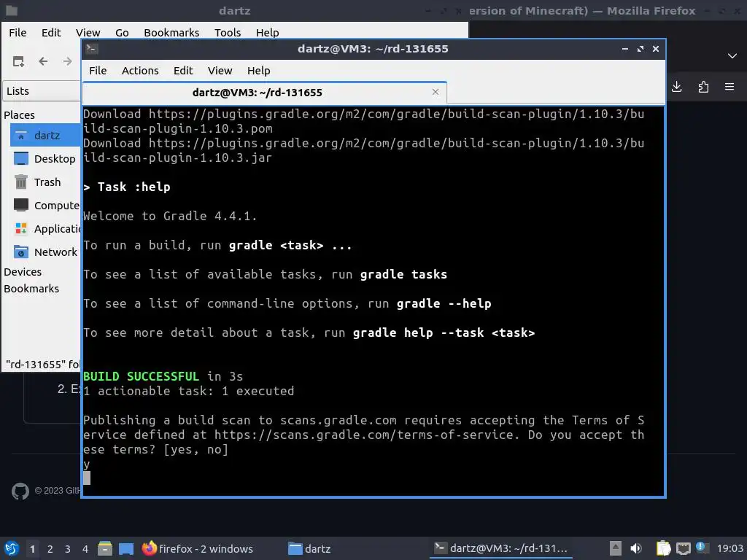
Task: Click the Places heading in sidebar
Action: pos(19,114)
